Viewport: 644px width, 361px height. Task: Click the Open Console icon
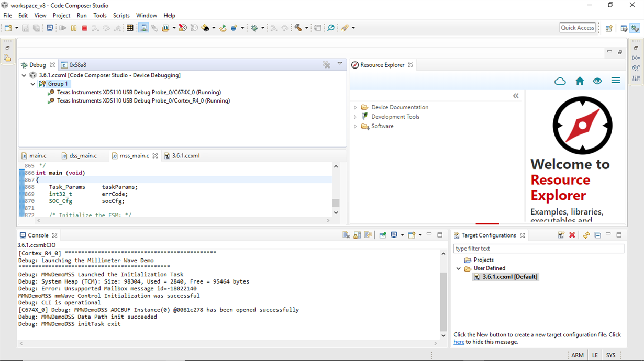[x=412, y=235]
